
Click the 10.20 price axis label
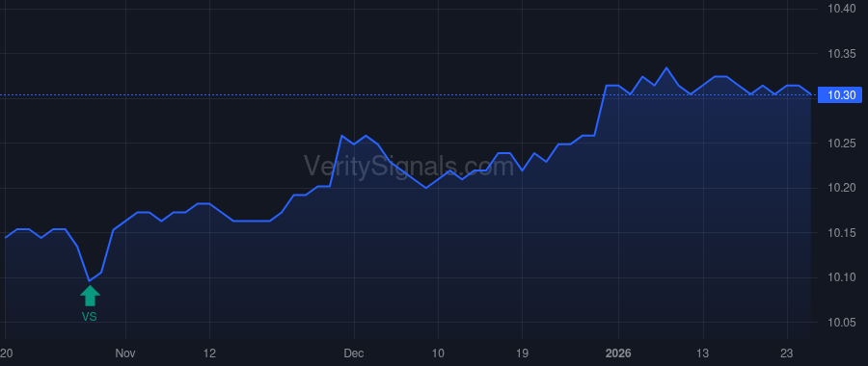[841, 189]
